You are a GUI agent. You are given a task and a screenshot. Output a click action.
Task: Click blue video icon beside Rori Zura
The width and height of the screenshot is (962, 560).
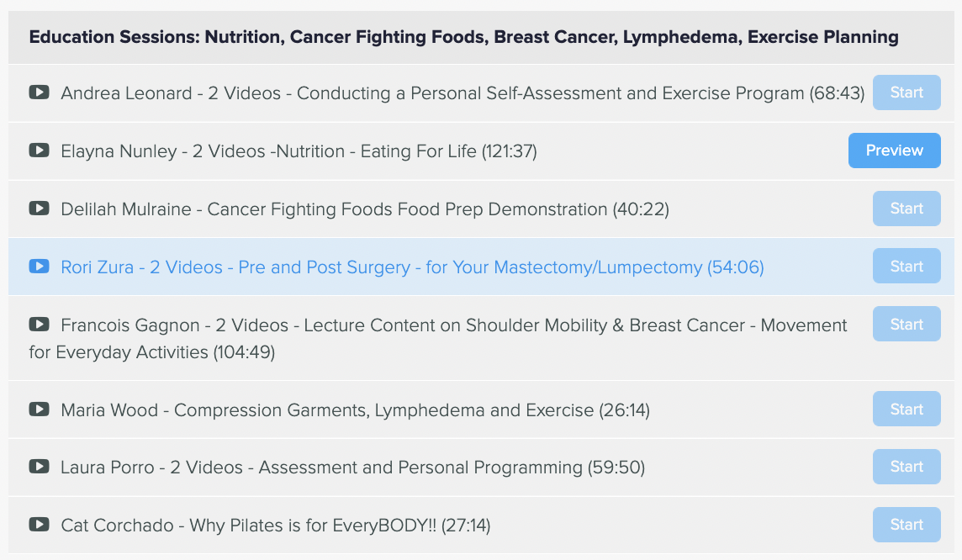tap(39, 267)
